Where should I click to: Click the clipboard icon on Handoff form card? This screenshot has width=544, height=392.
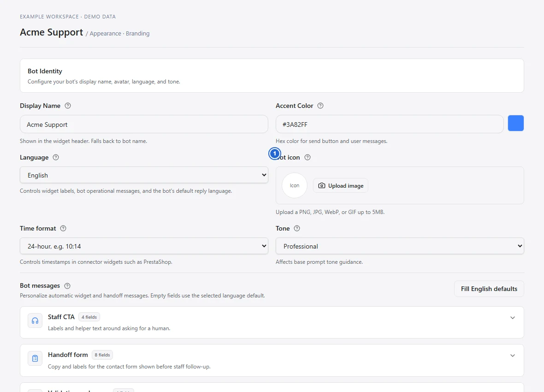click(35, 358)
